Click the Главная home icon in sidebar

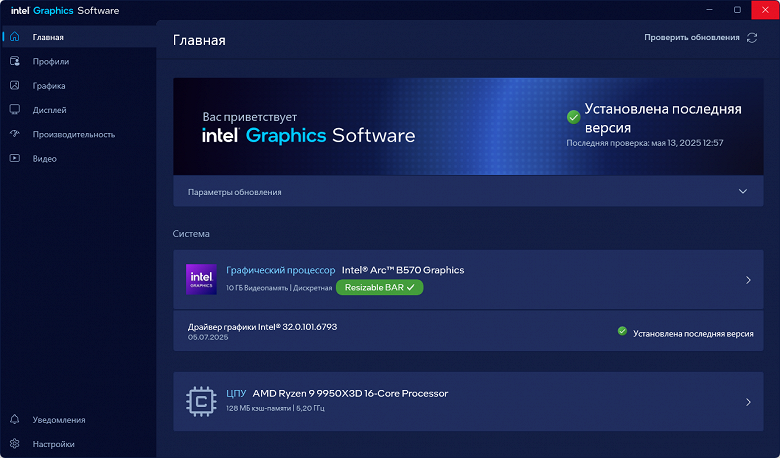14,37
